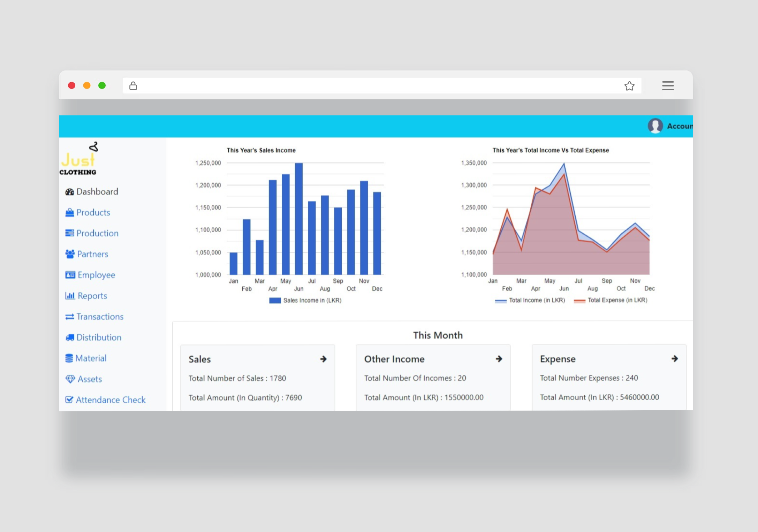Open the Sales card arrow
The image size is (758, 532).
(x=323, y=359)
